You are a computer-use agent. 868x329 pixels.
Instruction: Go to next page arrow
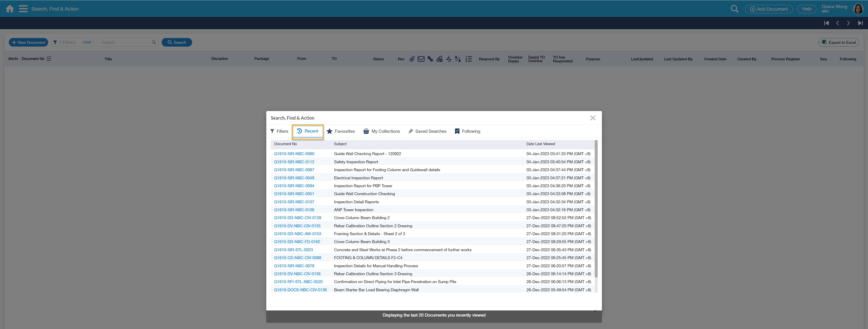click(x=849, y=23)
